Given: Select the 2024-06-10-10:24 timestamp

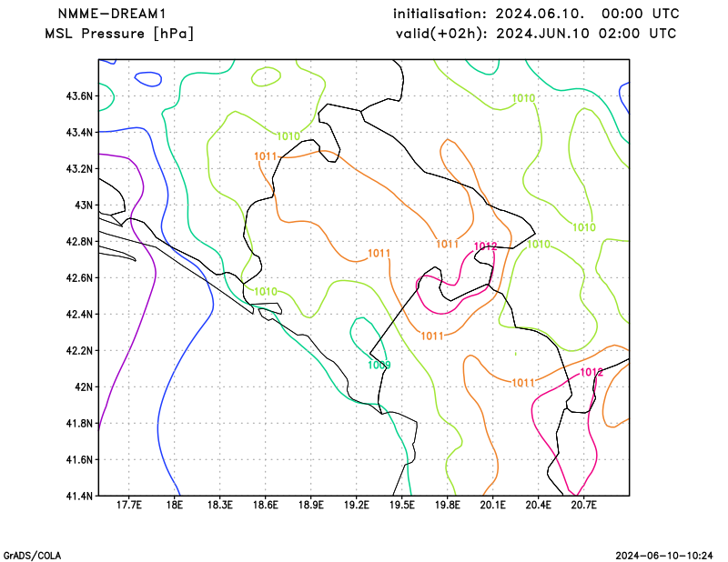Looking at the screenshot, I should (664, 556).
